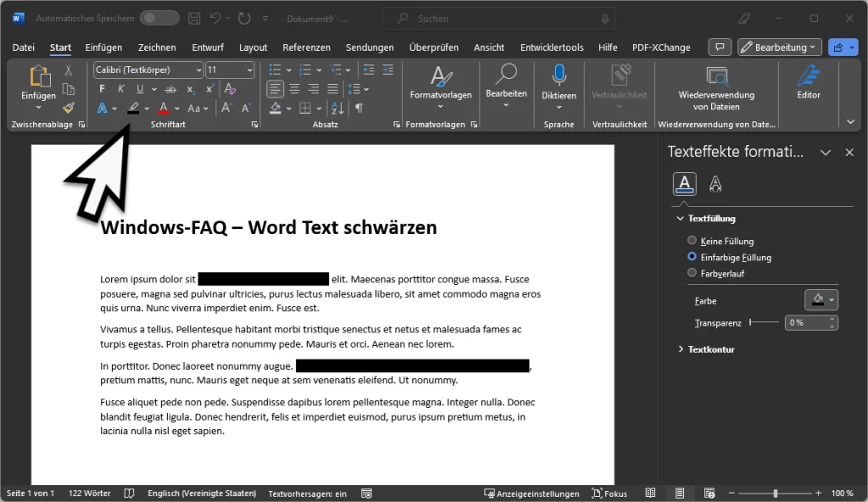Increase paragraph indent
This screenshot has height=502, width=868.
tap(388, 70)
